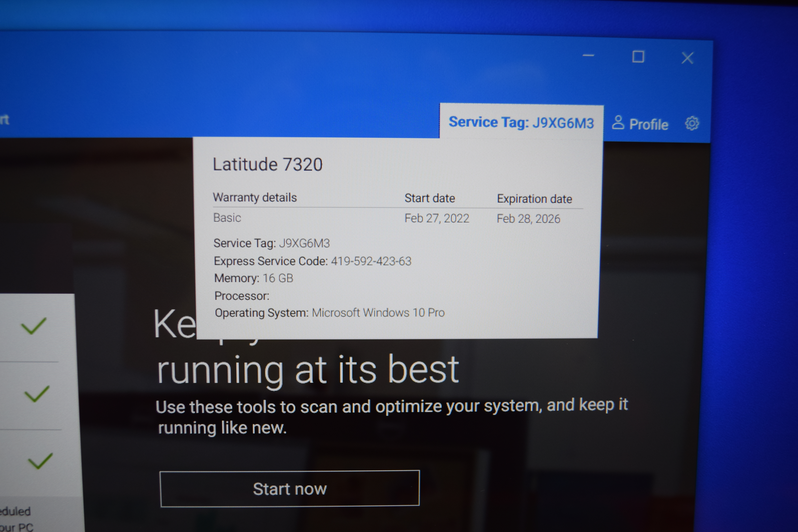Click the Processor: label
Viewport: 798px width, 532px height.
(242, 296)
